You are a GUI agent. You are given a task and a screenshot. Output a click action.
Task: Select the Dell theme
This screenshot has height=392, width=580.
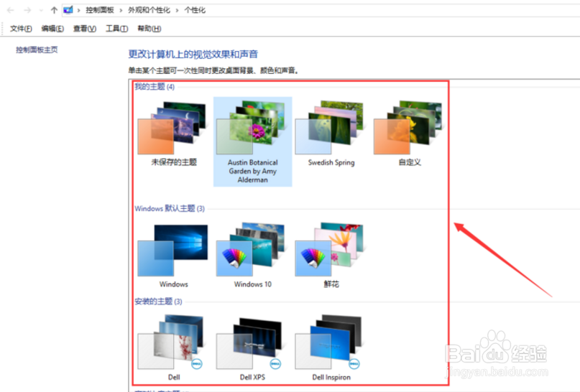coord(174,348)
